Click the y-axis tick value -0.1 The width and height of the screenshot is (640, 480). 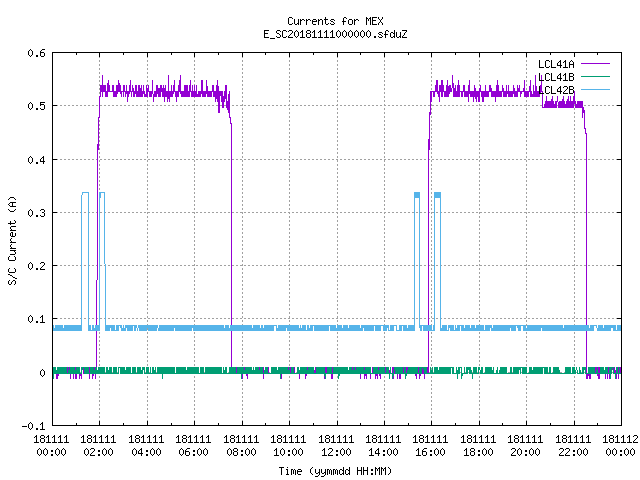coord(33,426)
